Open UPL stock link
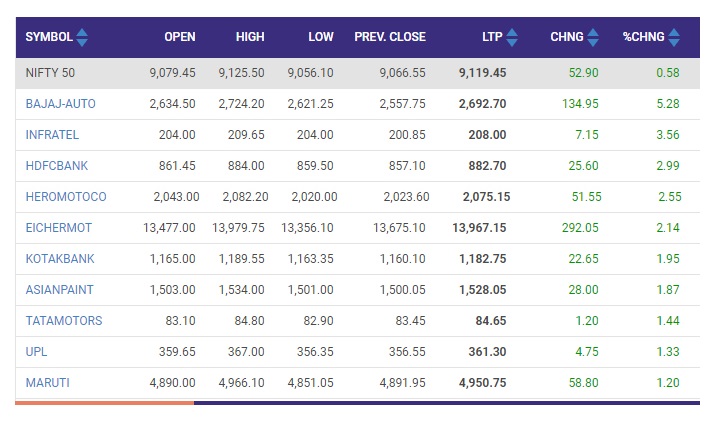This screenshot has height=431, width=721. click(36, 351)
